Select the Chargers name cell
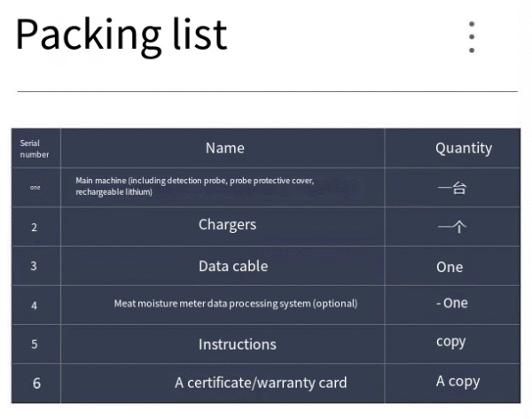Screen dimensions: 532x419 coord(227,225)
